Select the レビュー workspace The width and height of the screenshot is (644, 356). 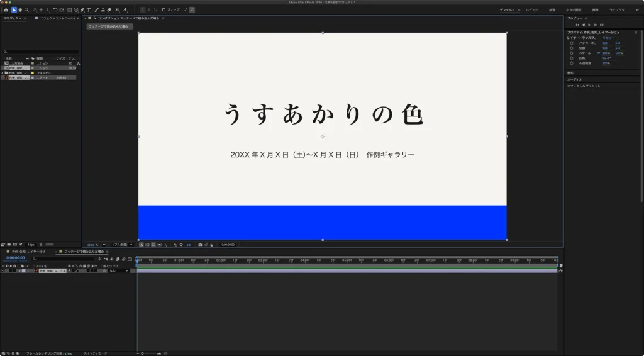pos(532,10)
